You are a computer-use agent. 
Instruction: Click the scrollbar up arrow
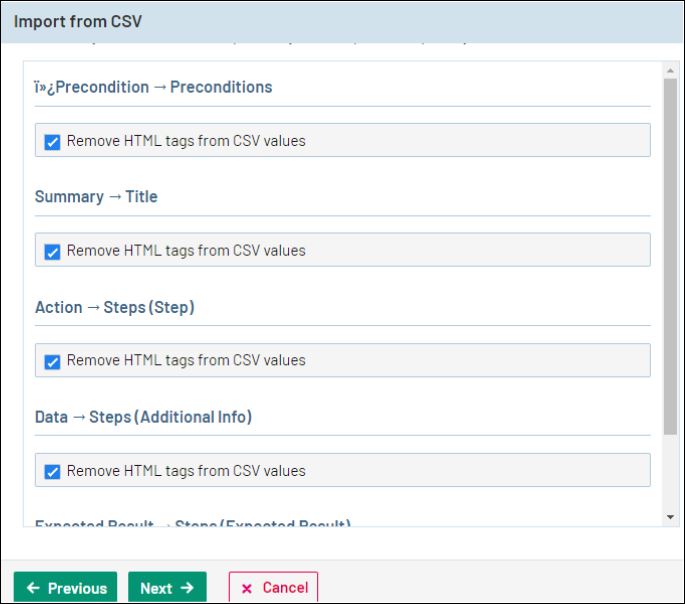click(x=670, y=71)
